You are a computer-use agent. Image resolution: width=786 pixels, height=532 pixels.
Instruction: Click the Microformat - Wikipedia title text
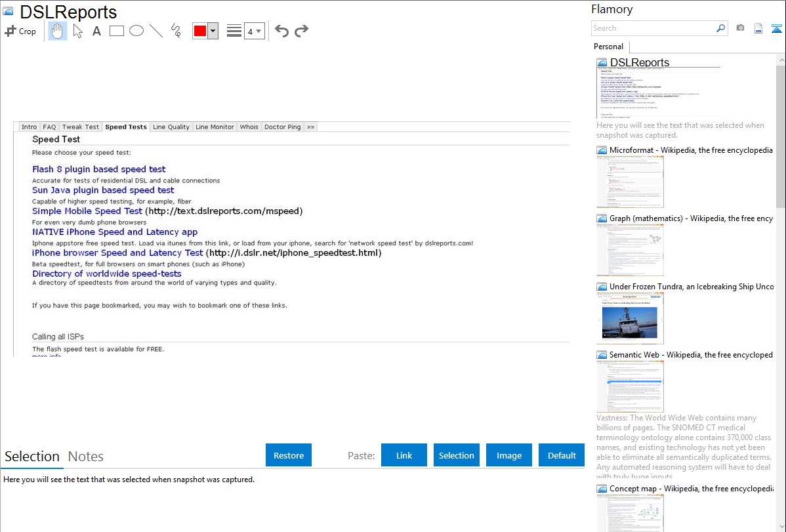(x=691, y=150)
